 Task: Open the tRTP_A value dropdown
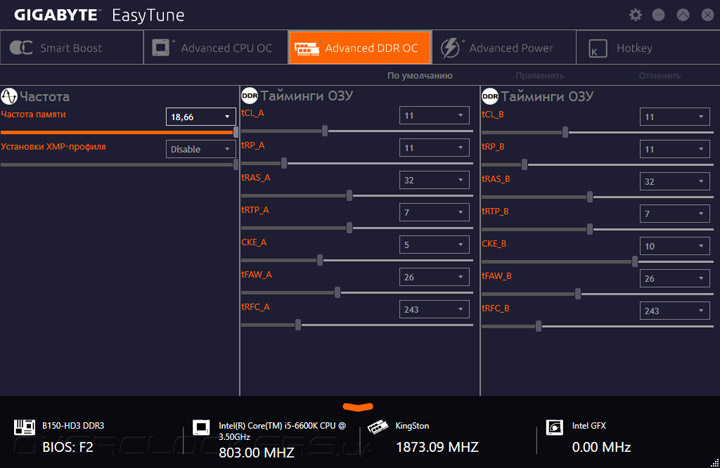coord(434,212)
